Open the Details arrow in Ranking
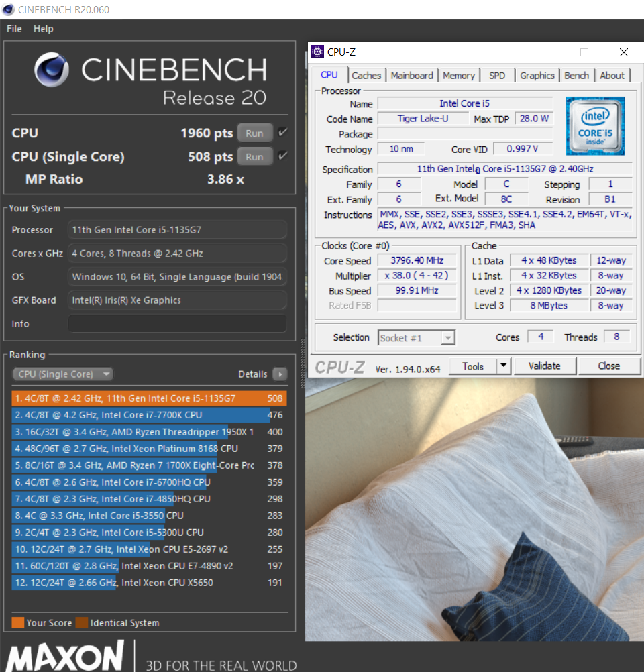644x672 pixels. 280,374
